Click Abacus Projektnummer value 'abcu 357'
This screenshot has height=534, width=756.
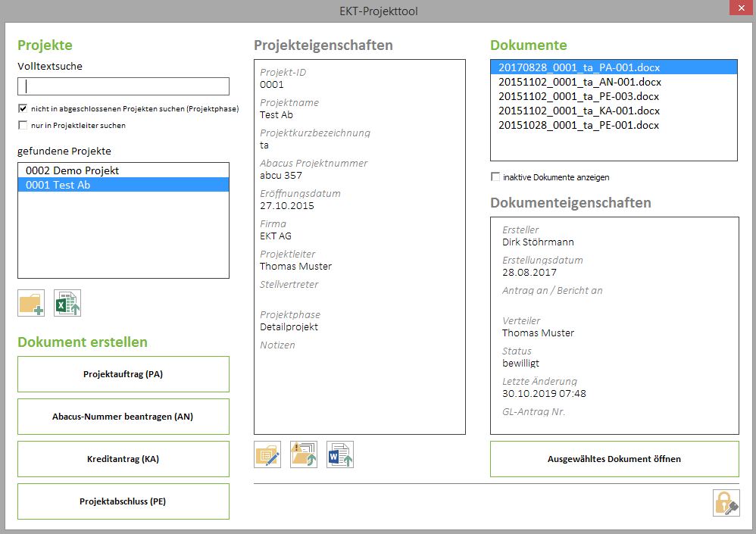point(281,176)
